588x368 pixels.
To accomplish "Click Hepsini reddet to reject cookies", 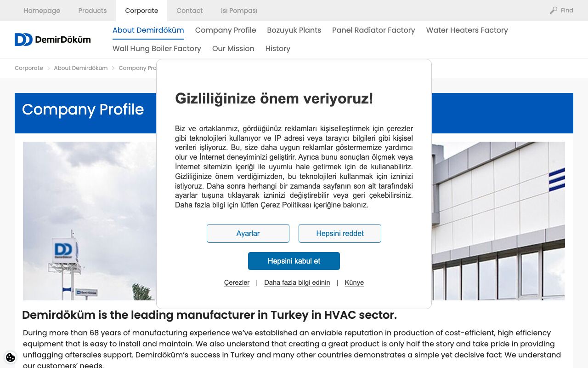I will (x=340, y=233).
